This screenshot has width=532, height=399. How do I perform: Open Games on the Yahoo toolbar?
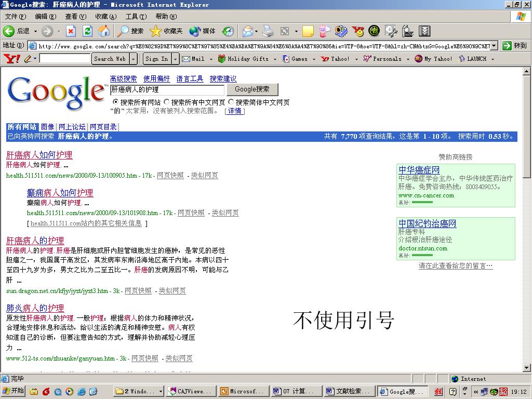coord(295,59)
